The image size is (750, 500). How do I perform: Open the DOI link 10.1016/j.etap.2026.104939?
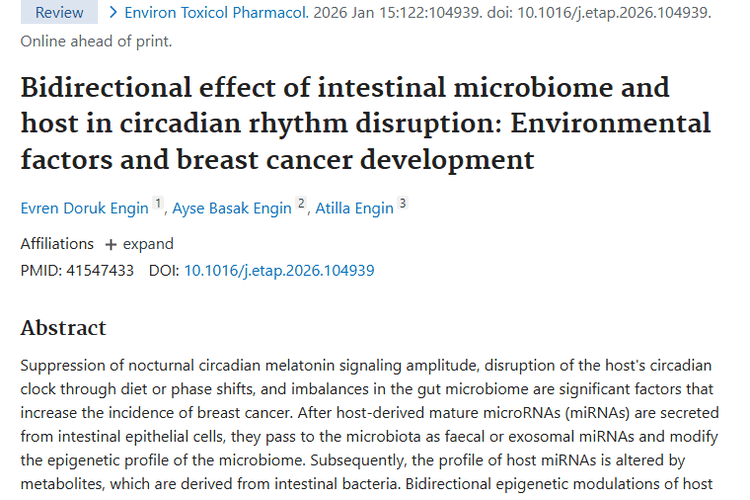(x=279, y=270)
